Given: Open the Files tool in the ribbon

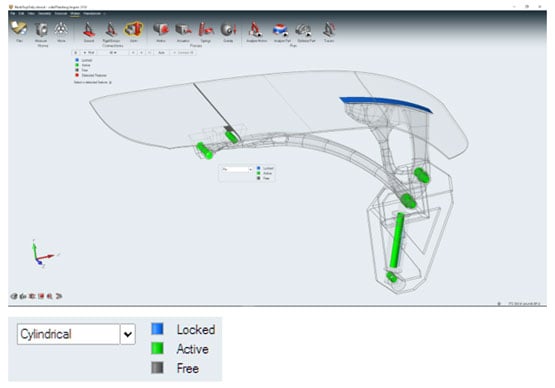Looking at the screenshot, I should pos(19,29).
